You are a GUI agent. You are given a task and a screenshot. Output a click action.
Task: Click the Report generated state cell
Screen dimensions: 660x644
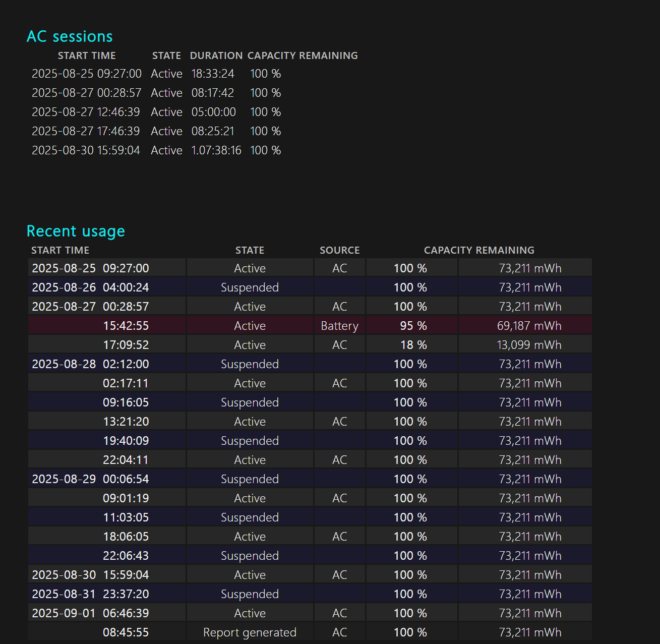[x=250, y=632]
